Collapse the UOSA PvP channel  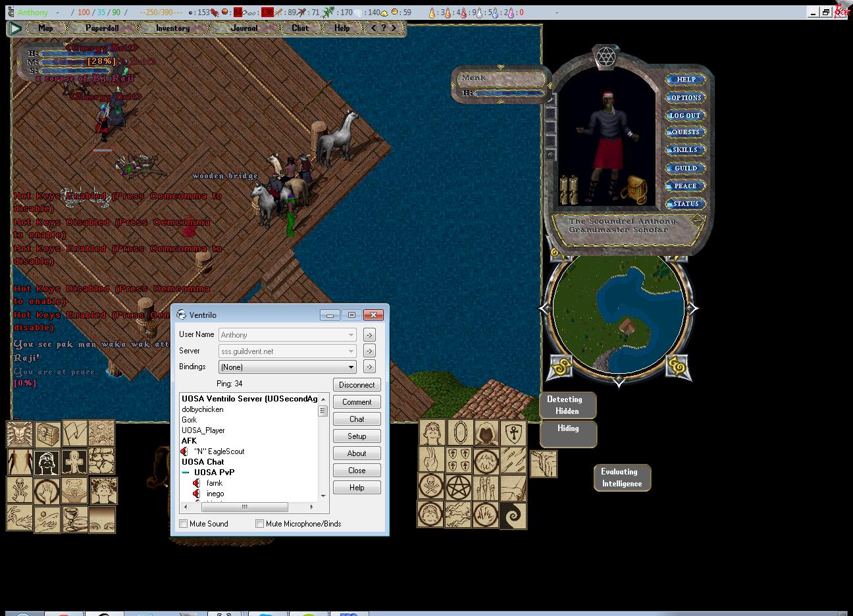(186, 473)
